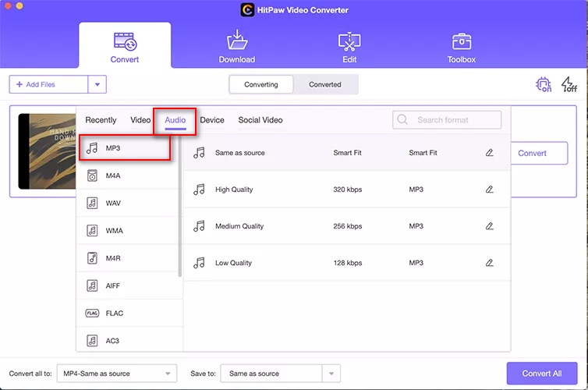Click the video thumbnail
The width and height of the screenshot is (588, 390).
[48, 151]
